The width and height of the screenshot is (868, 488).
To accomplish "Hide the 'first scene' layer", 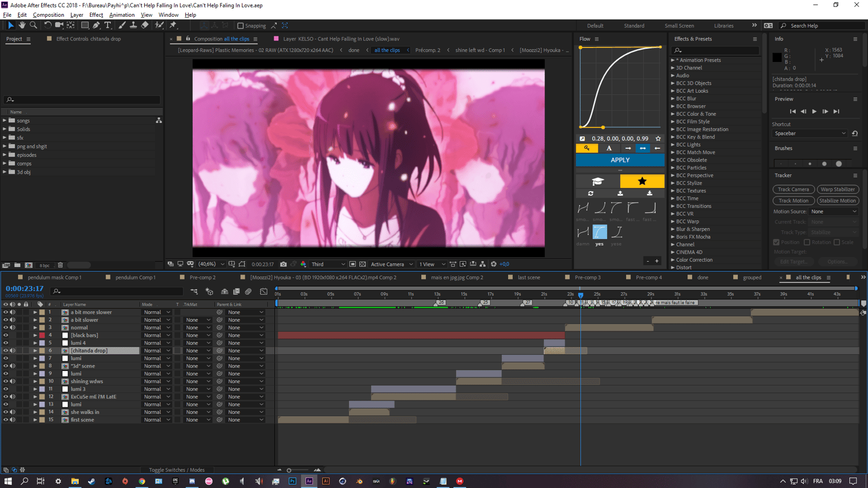I will (x=6, y=420).
